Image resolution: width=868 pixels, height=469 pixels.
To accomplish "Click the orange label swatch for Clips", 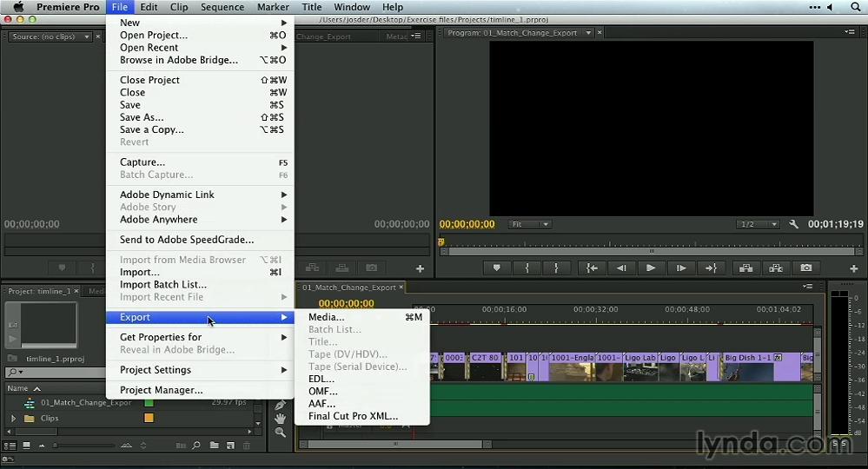I will tap(149, 419).
